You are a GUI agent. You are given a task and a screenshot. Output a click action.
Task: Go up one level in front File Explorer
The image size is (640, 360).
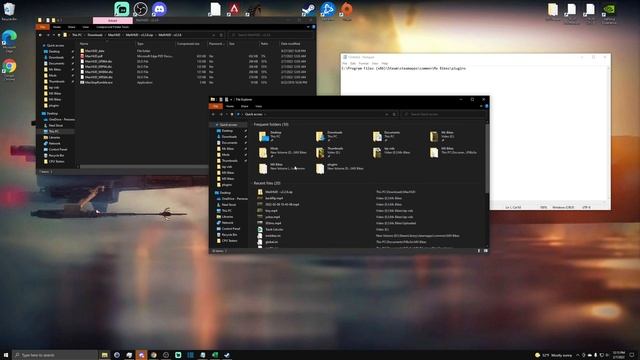(232, 114)
